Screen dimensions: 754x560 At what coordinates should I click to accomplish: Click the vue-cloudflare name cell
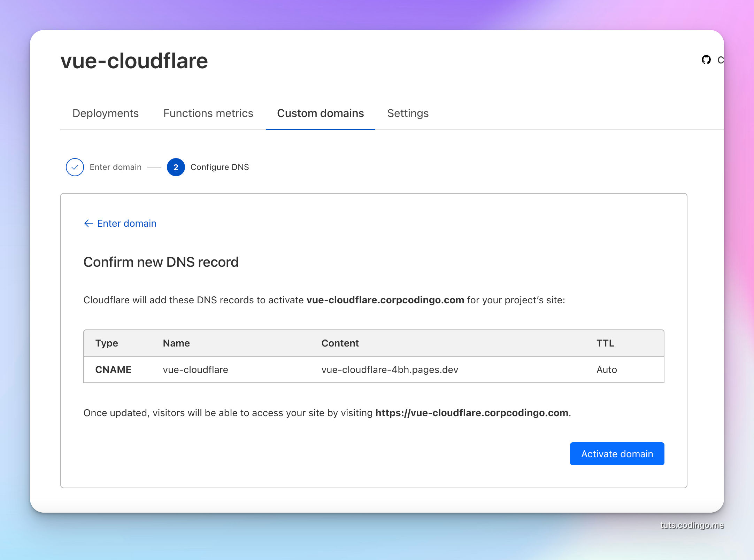click(x=195, y=370)
